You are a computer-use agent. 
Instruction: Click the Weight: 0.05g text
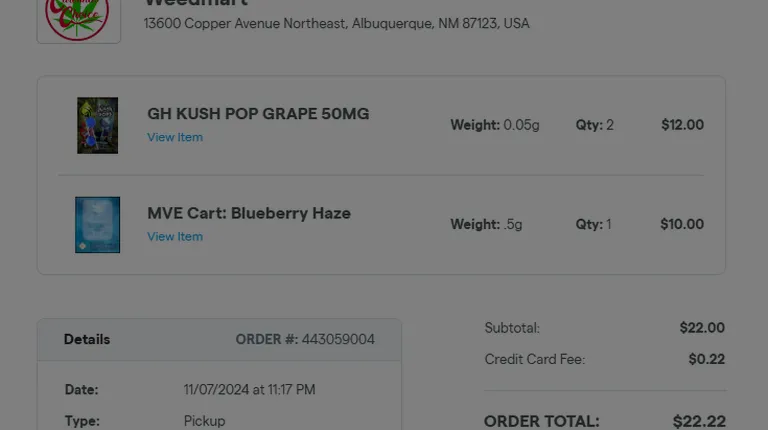tap(495, 125)
